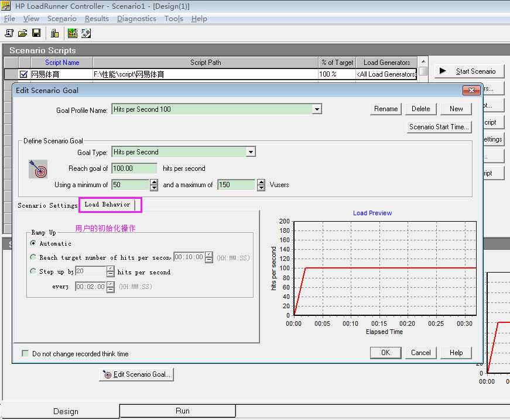
Task: Click the last icon in the toolbar
Action: [x=86, y=33]
